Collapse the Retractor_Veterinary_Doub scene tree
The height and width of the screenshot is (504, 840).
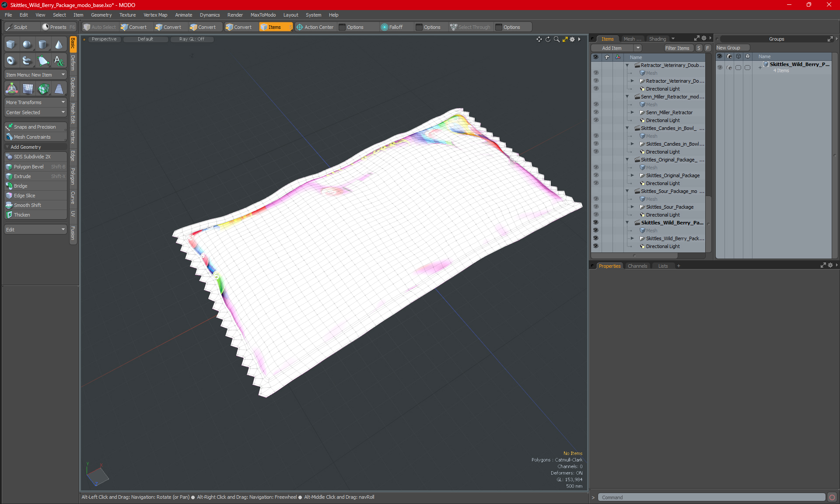[x=627, y=65]
